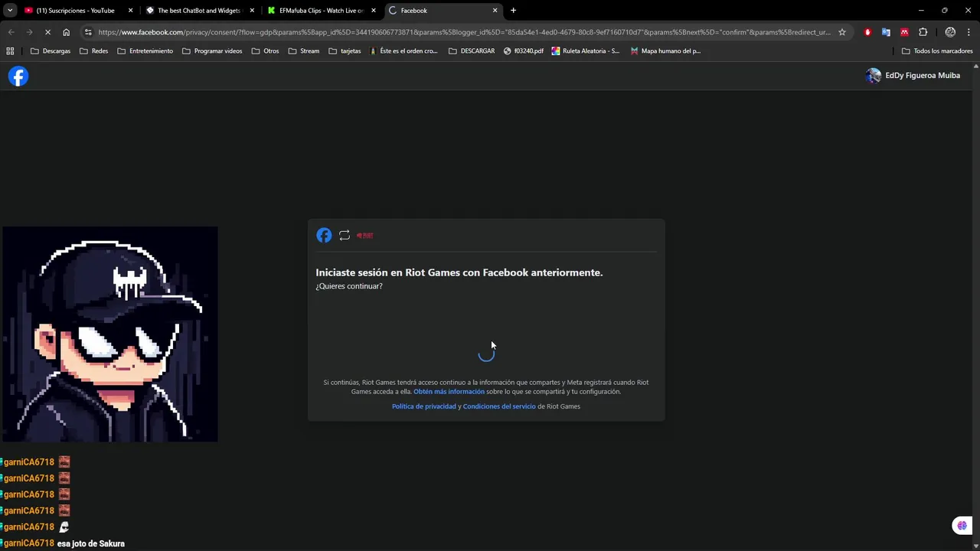Open tab search dropdown arrow

click(x=10, y=11)
